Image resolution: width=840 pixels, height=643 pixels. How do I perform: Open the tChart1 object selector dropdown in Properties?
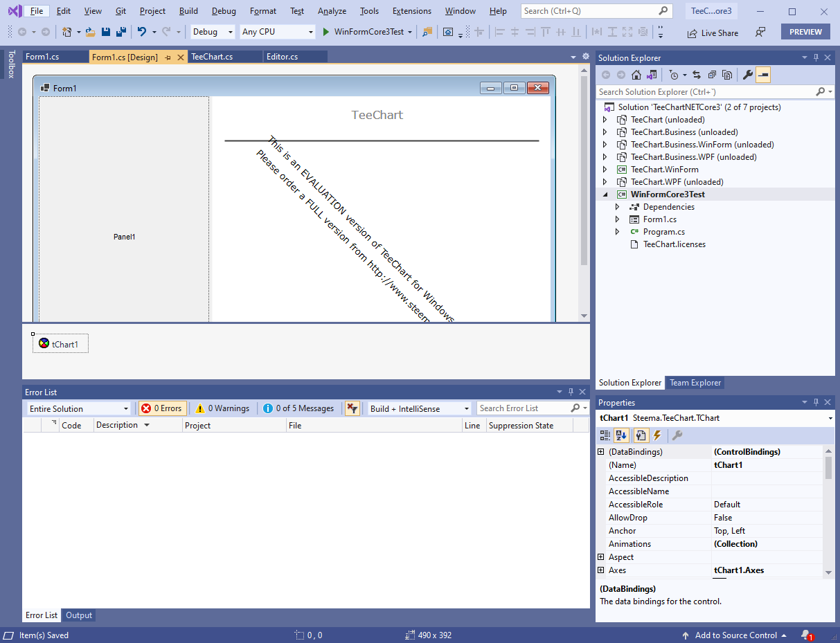(x=830, y=418)
